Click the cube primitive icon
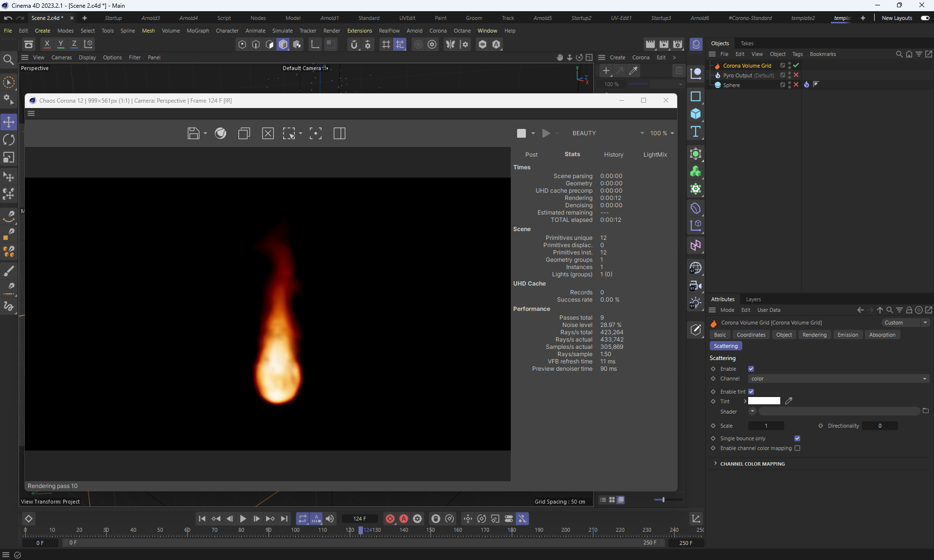934x560 pixels. click(x=696, y=114)
